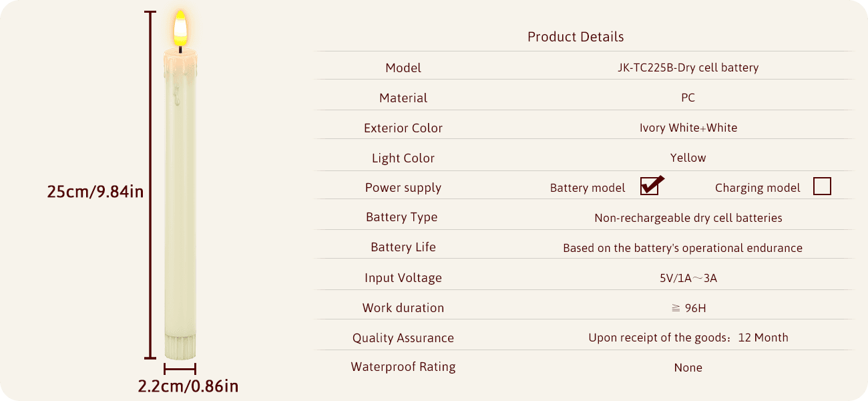This screenshot has width=868, height=401.
Task: Click the horizontal width measurement bar
Action: pyautogui.click(x=180, y=369)
